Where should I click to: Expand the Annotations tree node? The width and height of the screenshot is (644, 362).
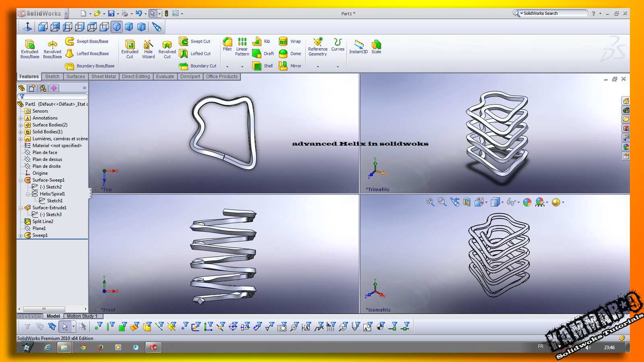(x=21, y=118)
